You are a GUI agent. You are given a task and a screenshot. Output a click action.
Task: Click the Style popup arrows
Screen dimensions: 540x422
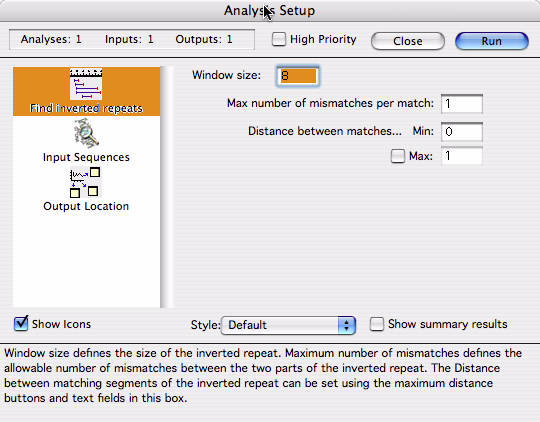346,325
